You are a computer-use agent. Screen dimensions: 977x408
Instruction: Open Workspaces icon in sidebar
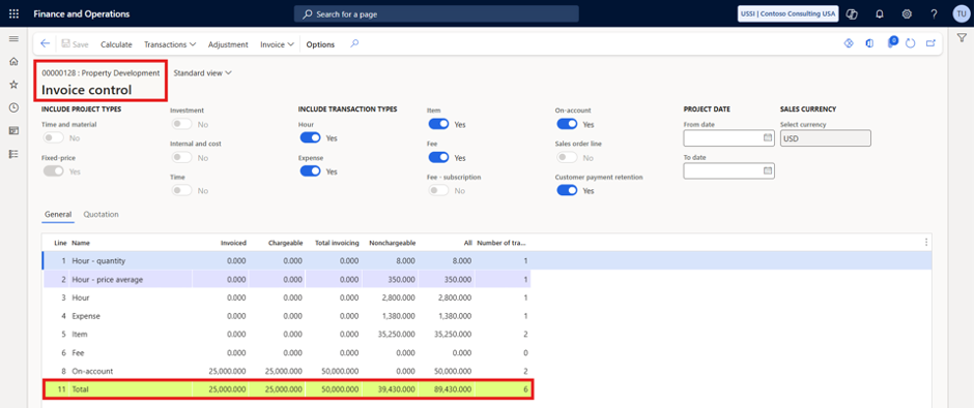tap(13, 131)
